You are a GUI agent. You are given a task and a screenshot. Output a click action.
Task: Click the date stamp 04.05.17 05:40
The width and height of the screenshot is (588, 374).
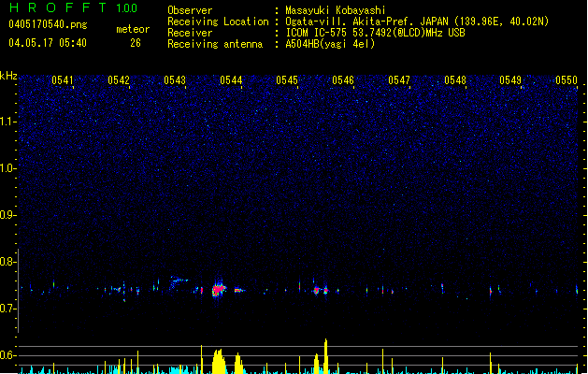coord(48,43)
